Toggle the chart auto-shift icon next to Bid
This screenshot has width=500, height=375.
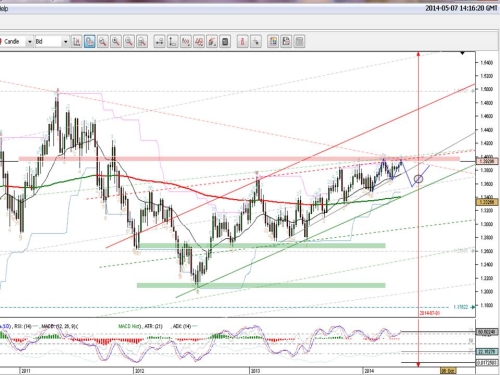77,42
